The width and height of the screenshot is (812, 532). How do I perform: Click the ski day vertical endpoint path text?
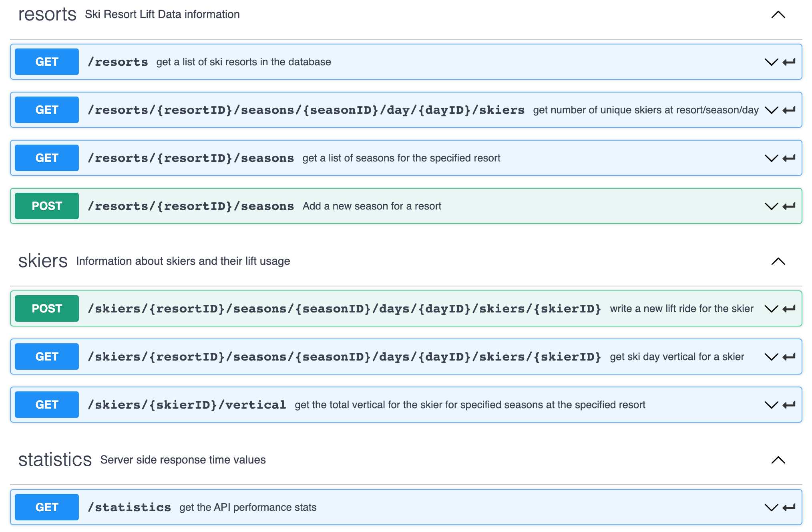[344, 356]
